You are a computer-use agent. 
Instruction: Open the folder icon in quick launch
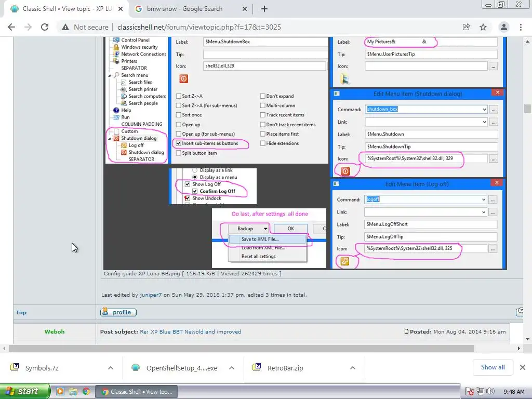point(73,392)
